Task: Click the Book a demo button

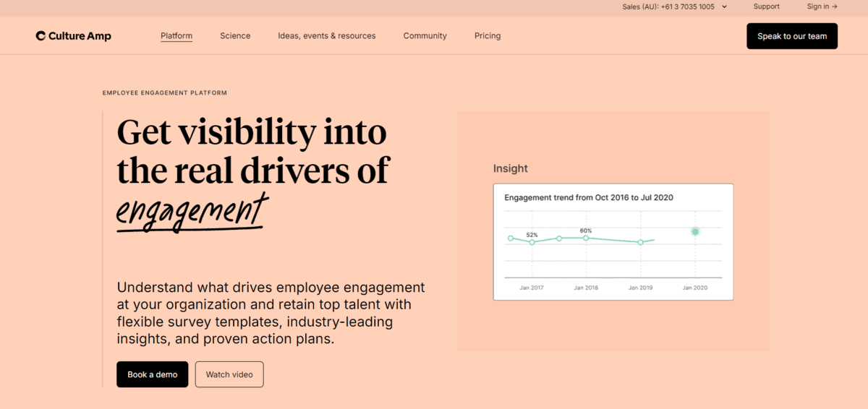Action: (152, 374)
